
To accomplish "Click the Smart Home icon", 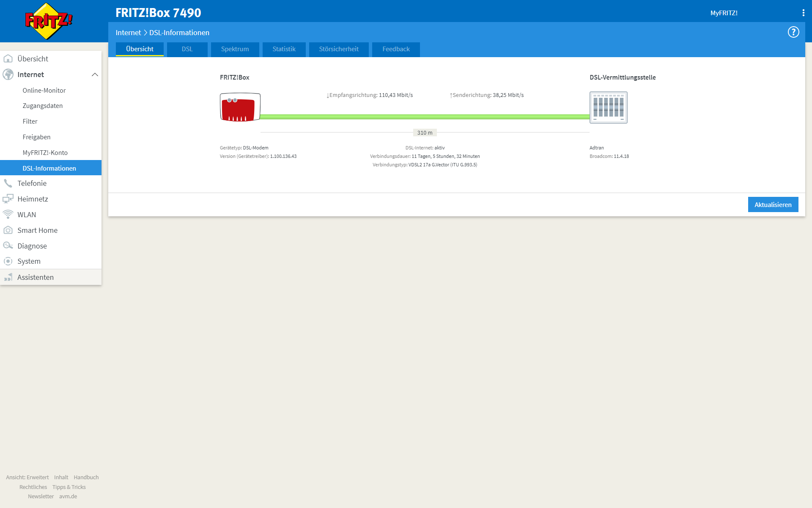I will pos(8,230).
